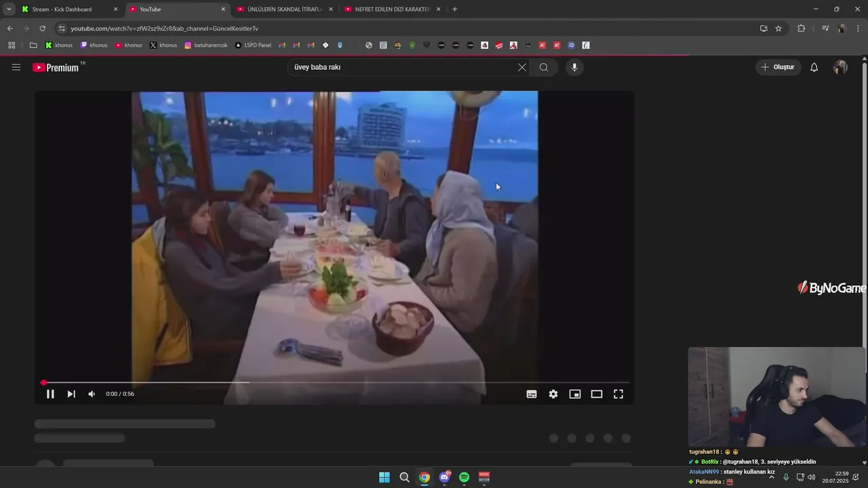Open Chrome profile avatar
868x488 pixels.
(x=842, y=28)
